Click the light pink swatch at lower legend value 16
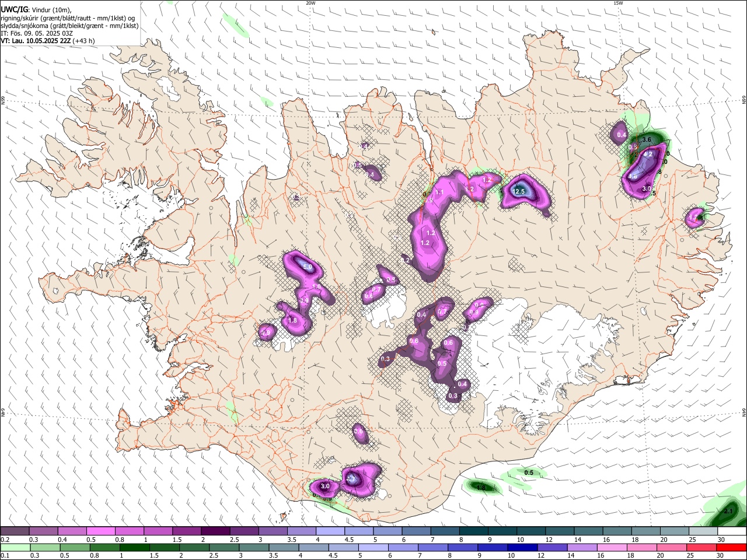747x560 pixels. (x=612, y=548)
